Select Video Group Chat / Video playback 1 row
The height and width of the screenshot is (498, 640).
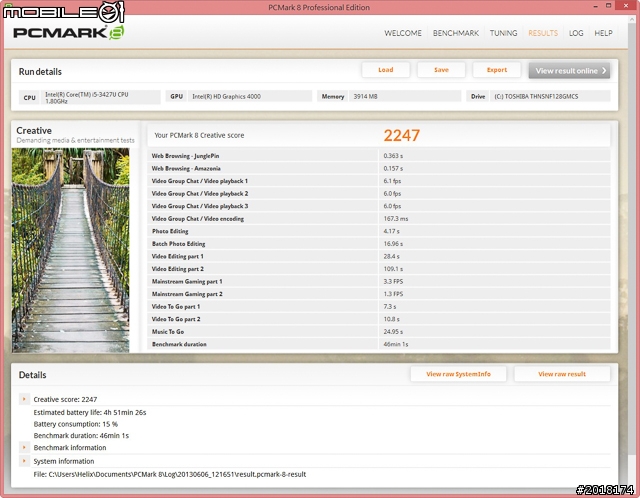click(378, 181)
